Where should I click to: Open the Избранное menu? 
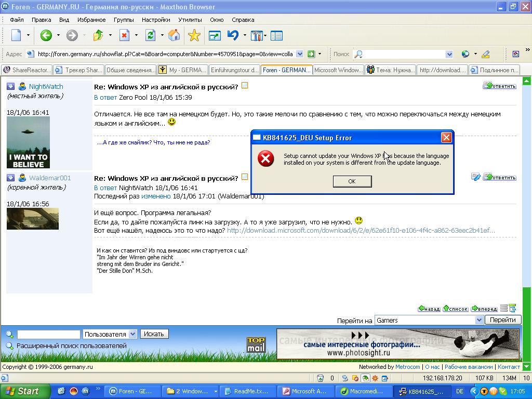click(x=91, y=20)
